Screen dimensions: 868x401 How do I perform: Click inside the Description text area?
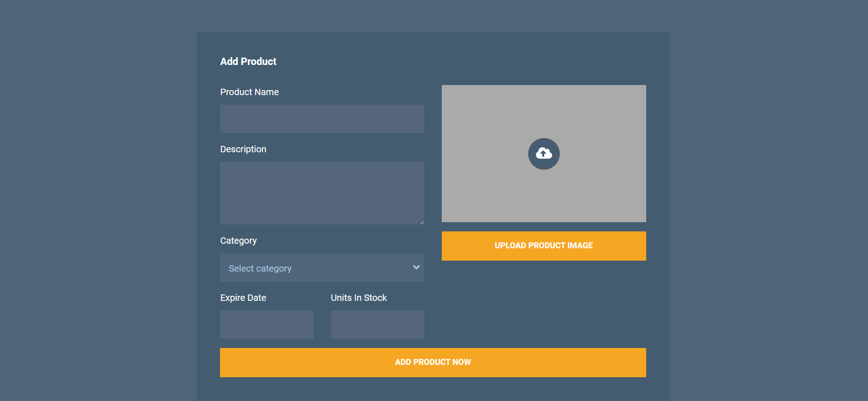322,192
